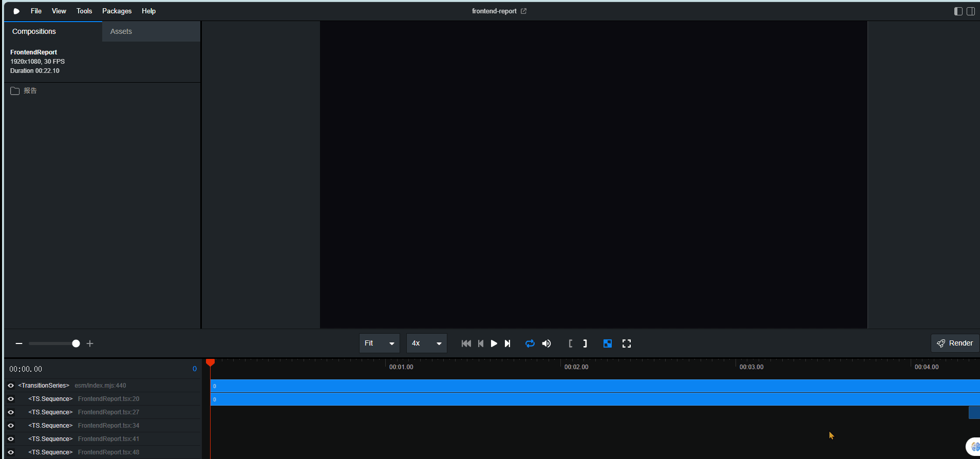
Task: Open the File menu
Action: [x=36, y=11]
